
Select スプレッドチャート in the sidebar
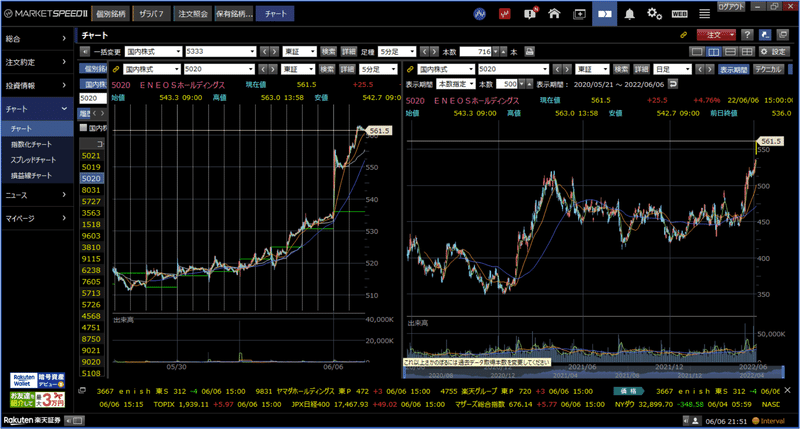34,160
